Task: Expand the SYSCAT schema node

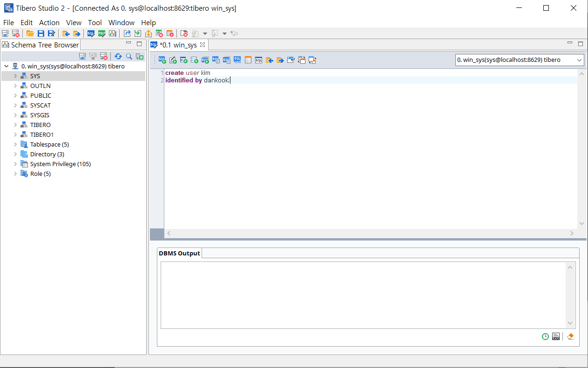Action: 15,105
